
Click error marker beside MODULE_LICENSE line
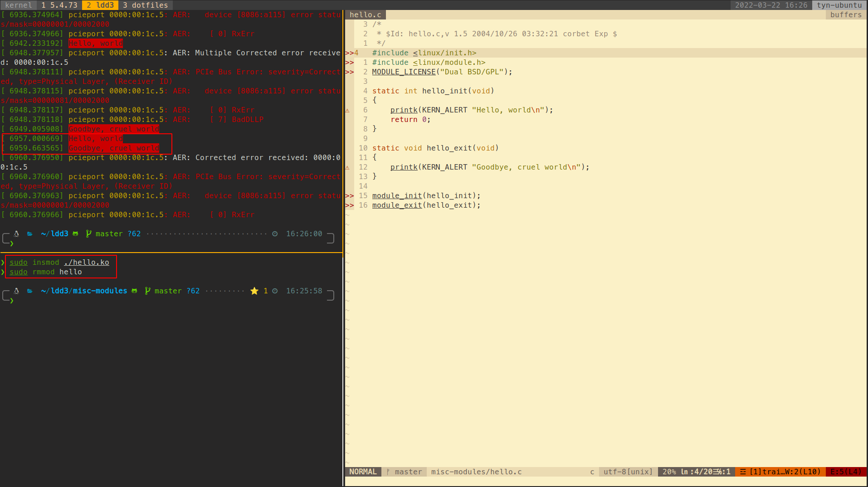(x=349, y=72)
